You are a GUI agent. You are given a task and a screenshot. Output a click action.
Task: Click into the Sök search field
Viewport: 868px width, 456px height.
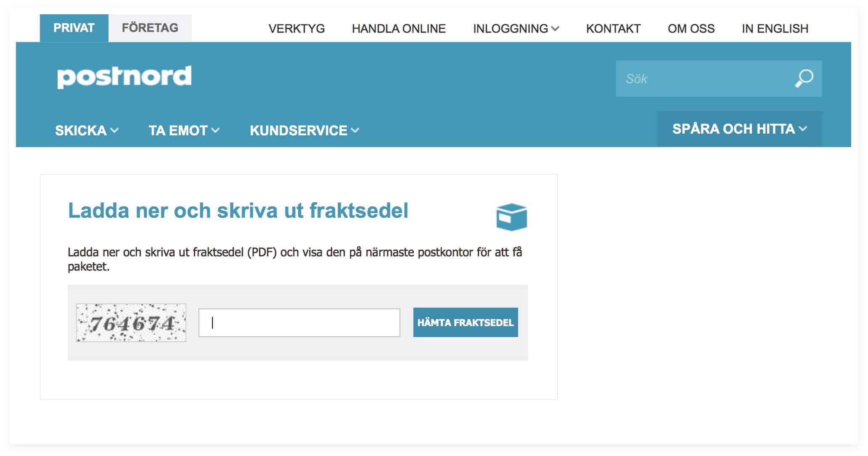tap(704, 79)
